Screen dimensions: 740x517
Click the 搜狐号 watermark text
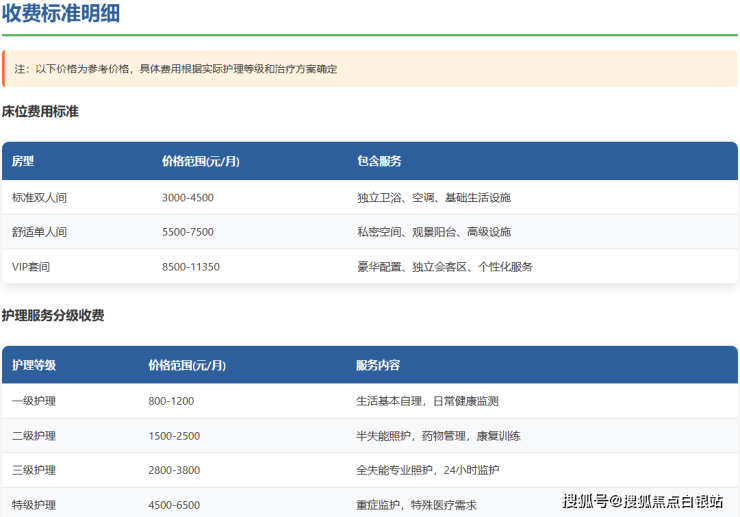pyautogui.click(x=586, y=500)
